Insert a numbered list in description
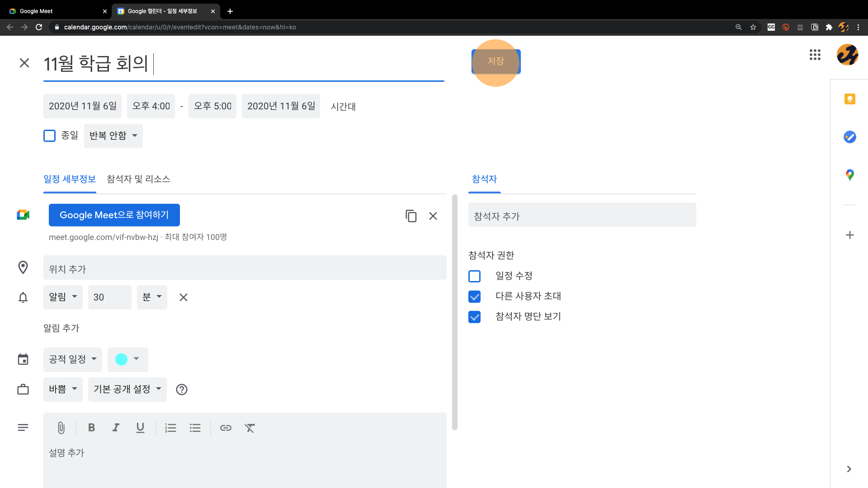Viewport: 868px width, 488px height. coord(170,428)
